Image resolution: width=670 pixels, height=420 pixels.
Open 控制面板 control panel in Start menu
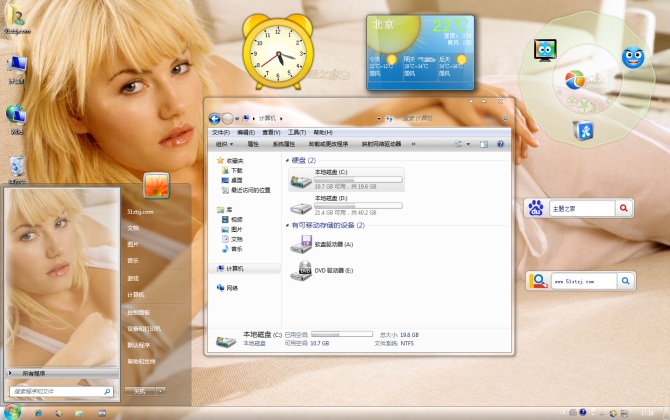point(138,312)
